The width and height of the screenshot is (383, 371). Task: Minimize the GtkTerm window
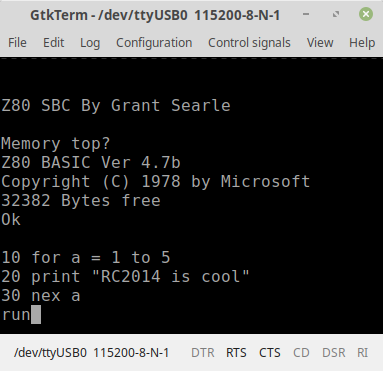[306, 14]
